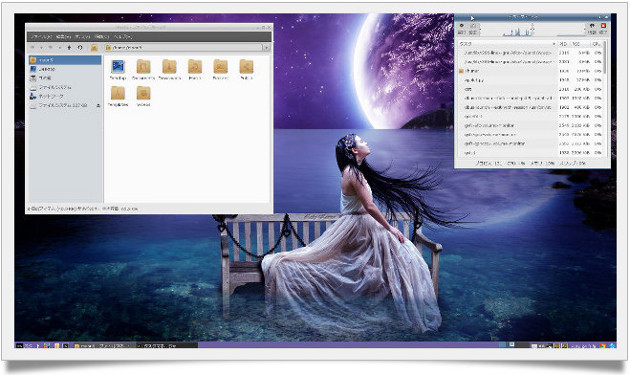Screen dimensions: 630x375
Task: Open the start menu icon on the taskbar
Action: 19,345
